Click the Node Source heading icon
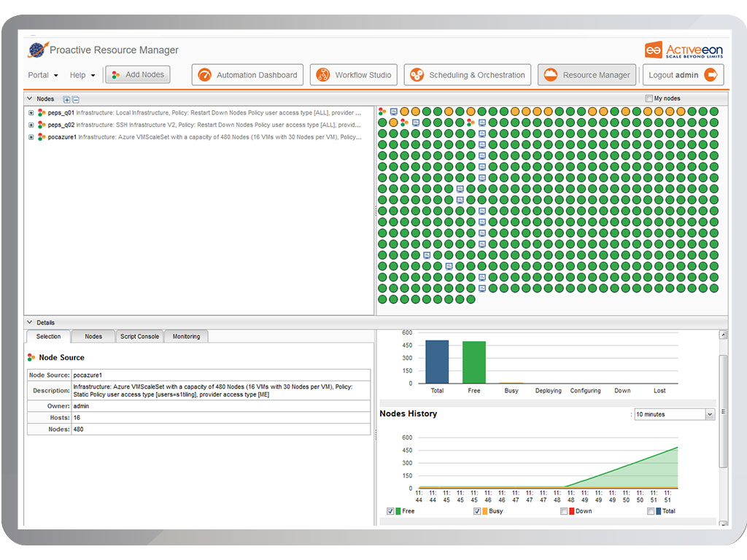This screenshot has width=747, height=560. pos(31,357)
